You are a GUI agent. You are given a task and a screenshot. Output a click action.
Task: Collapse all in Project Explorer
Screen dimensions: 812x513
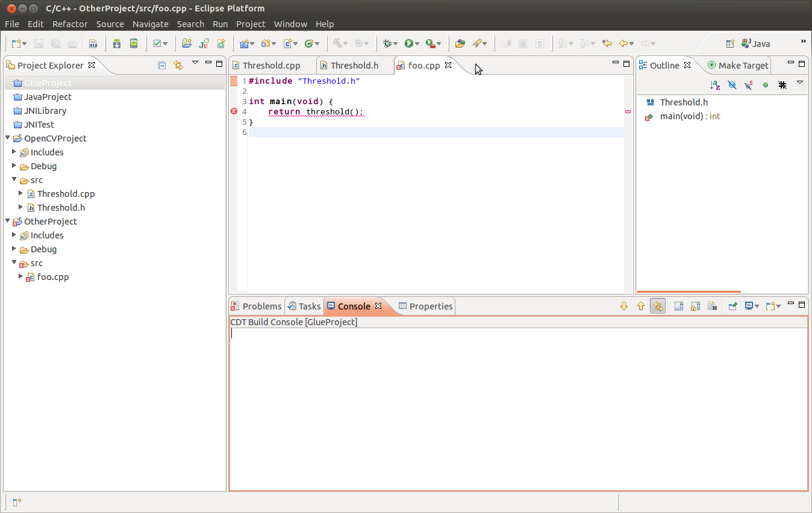pyautogui.click(x=161, y=65)
